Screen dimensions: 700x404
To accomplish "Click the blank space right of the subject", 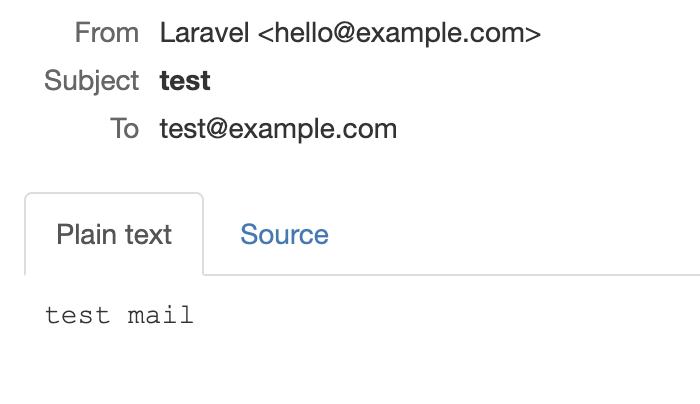I will click(x=450, y=81).
